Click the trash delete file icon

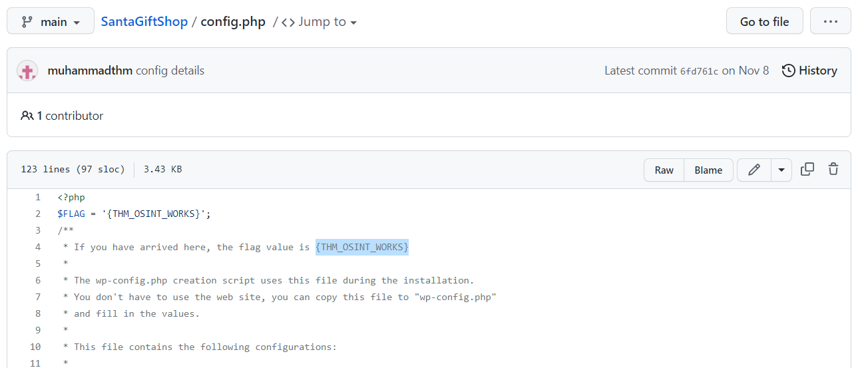(x=833, y=169)
